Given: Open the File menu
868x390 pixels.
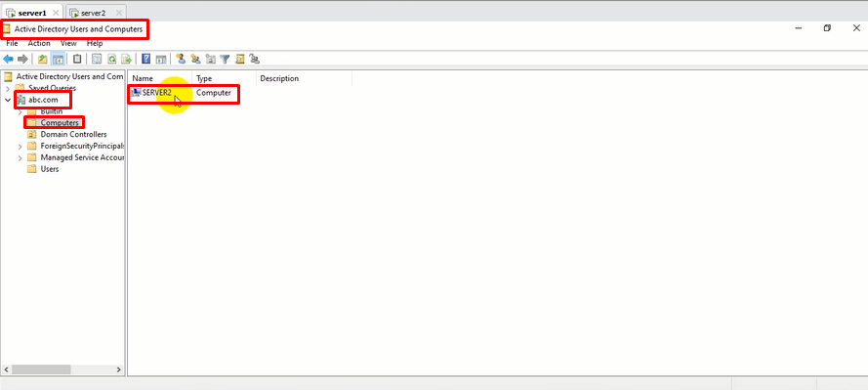Looking at the screenshot, I should 12,43.
